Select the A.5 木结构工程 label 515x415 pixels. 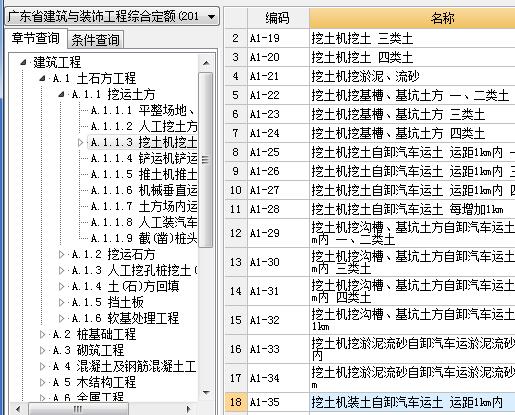94,382
